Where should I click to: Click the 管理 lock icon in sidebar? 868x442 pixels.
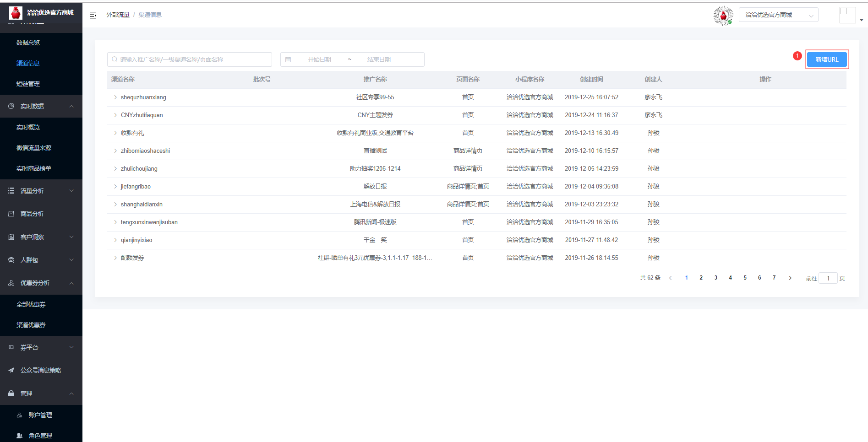(x=11, y=393)
